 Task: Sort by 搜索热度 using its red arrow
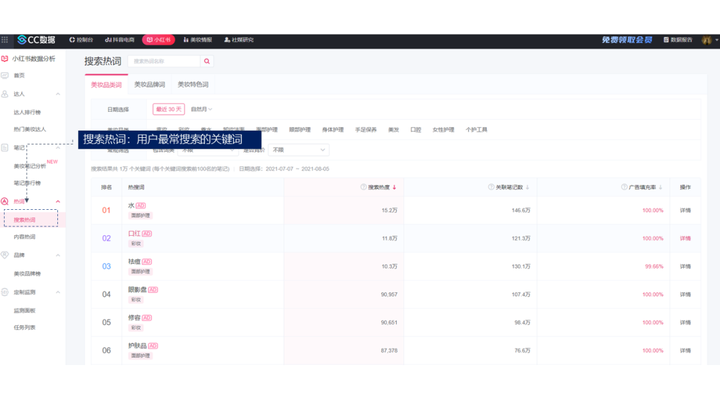[394, 187]
